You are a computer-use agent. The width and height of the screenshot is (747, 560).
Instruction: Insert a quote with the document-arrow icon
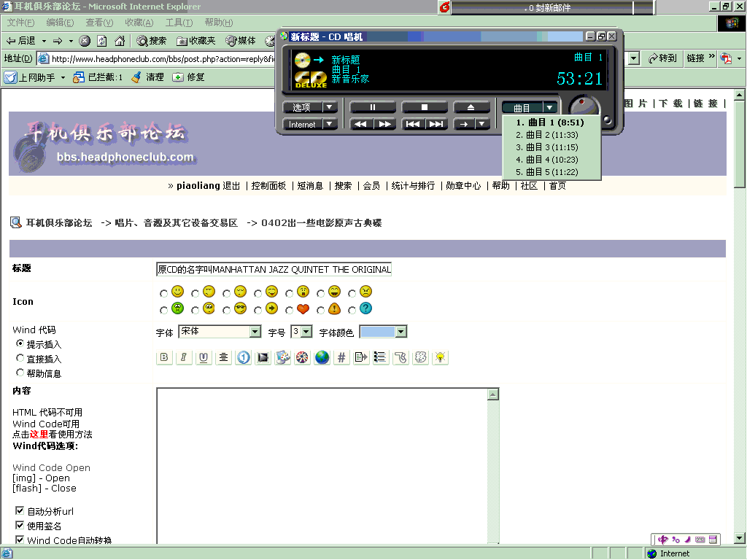coord(361,357)
